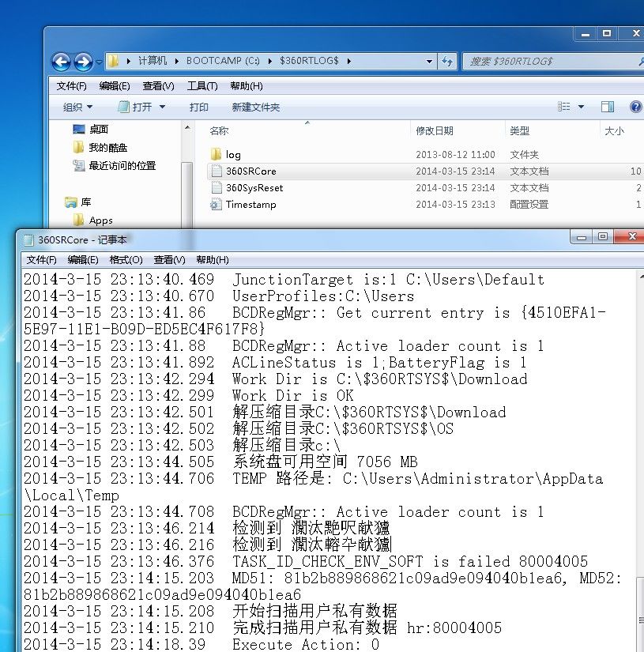
Task: Select Apps folder in navigation pane
Action: [92, 220]
